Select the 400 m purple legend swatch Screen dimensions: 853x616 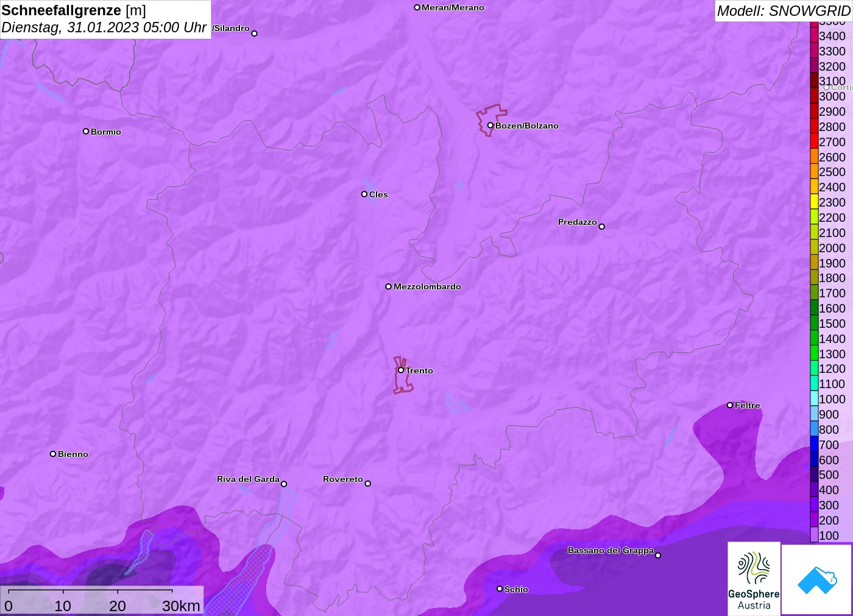pos(814,490)
